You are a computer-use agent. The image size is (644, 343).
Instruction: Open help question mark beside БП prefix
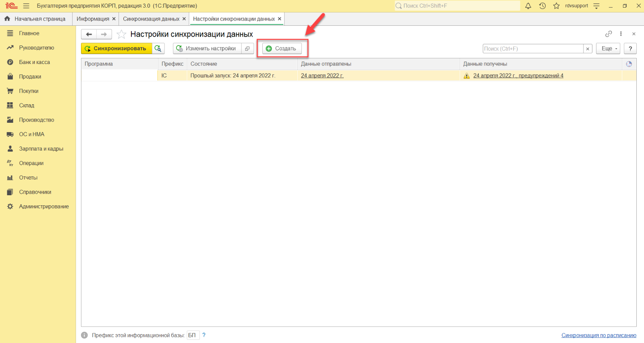coord(204,335)
